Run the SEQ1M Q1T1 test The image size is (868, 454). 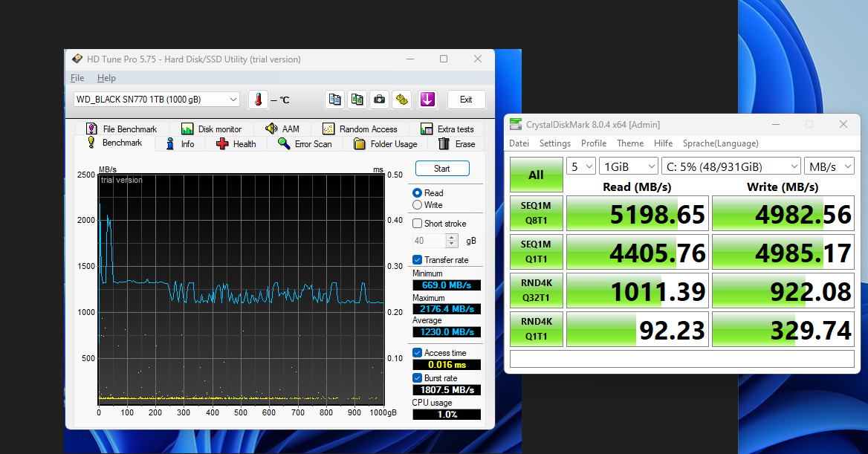[x=537, y=252]
